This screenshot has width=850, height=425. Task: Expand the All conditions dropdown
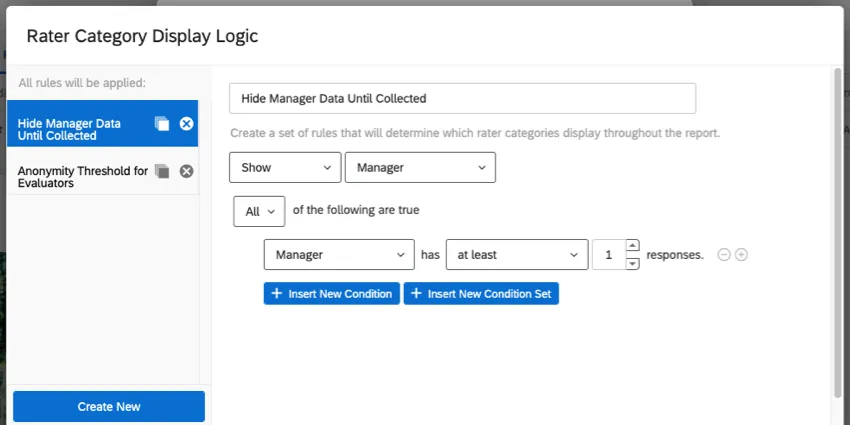(259, 211)
